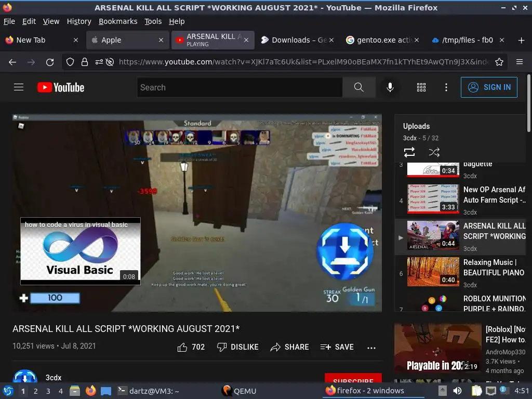The image size is (532, 399).
Task: Open the taskbar application launcher icon
Action: pyautogui.click(x=8, y=391)
